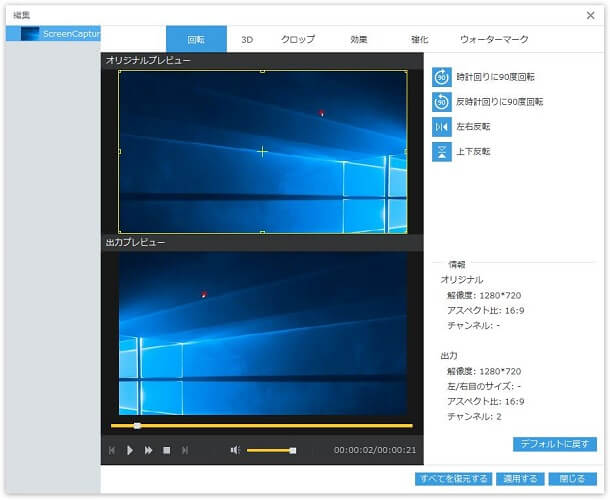Click the 閉じる button
Viewport: 610px width, 500px height.
(573, 479)
